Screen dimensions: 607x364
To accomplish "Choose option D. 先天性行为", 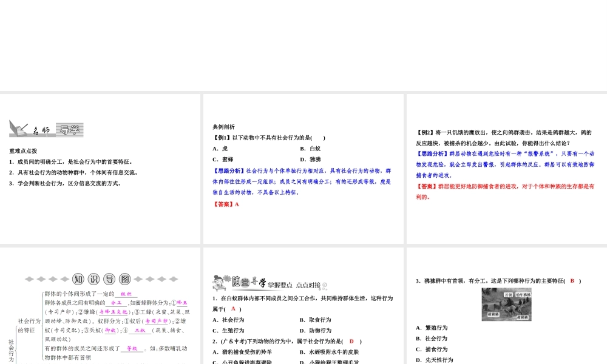I will click(435, 360).
